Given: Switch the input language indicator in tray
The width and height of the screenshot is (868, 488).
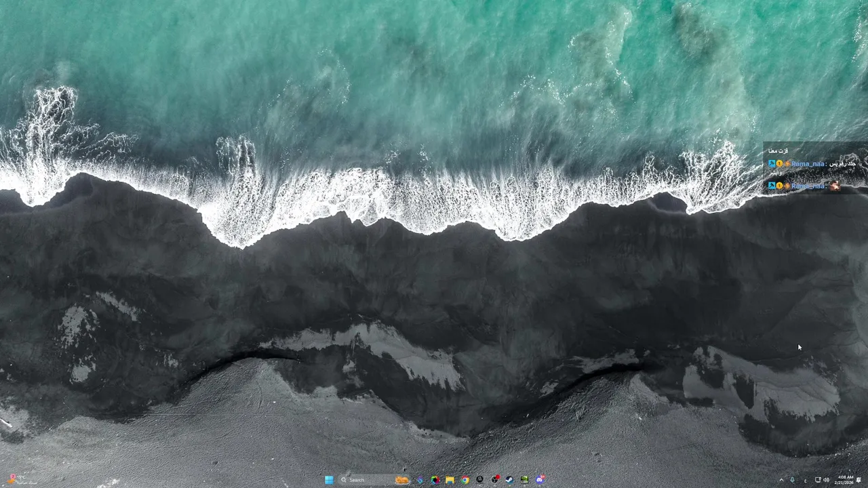Looking at the screenshot, I should point(805,480).
